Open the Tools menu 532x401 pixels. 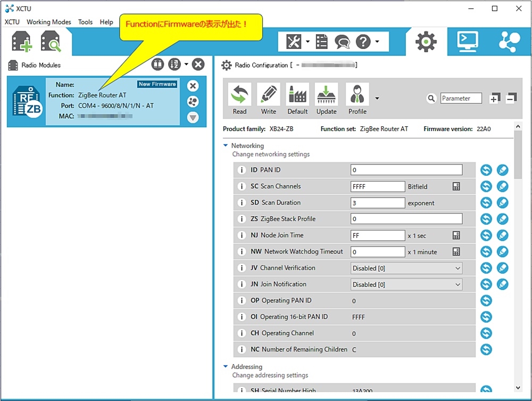tap(85, 22)
